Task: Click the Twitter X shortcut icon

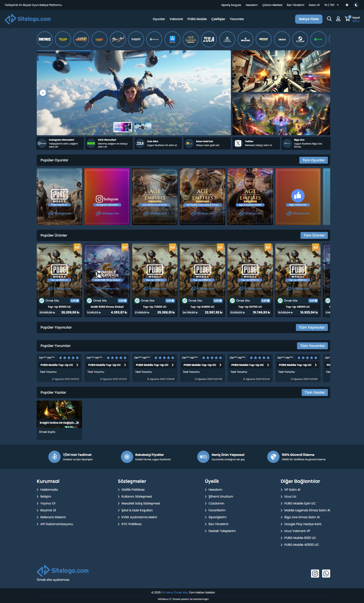Action: (x=238, y=143)
